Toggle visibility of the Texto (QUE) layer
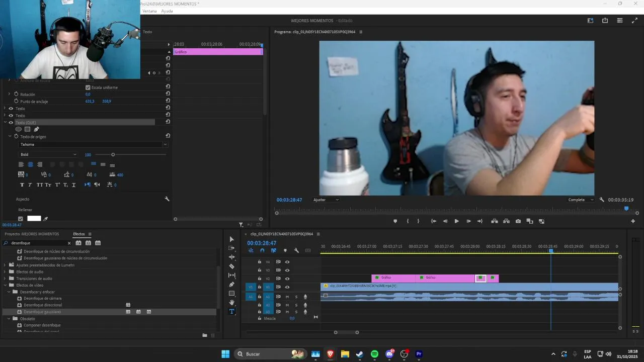Image resolution: width=644 pixels, height=362 pixels. pos(11,123)
